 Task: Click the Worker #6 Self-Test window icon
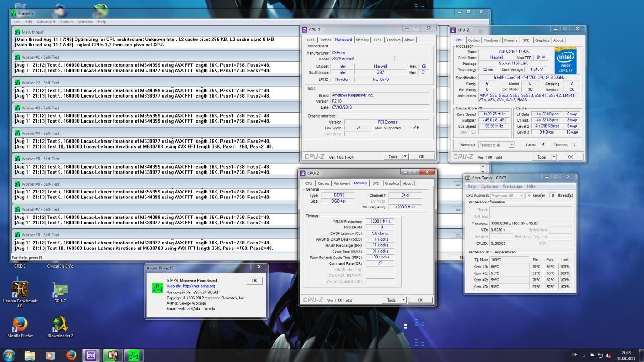[x=18, y=184]
